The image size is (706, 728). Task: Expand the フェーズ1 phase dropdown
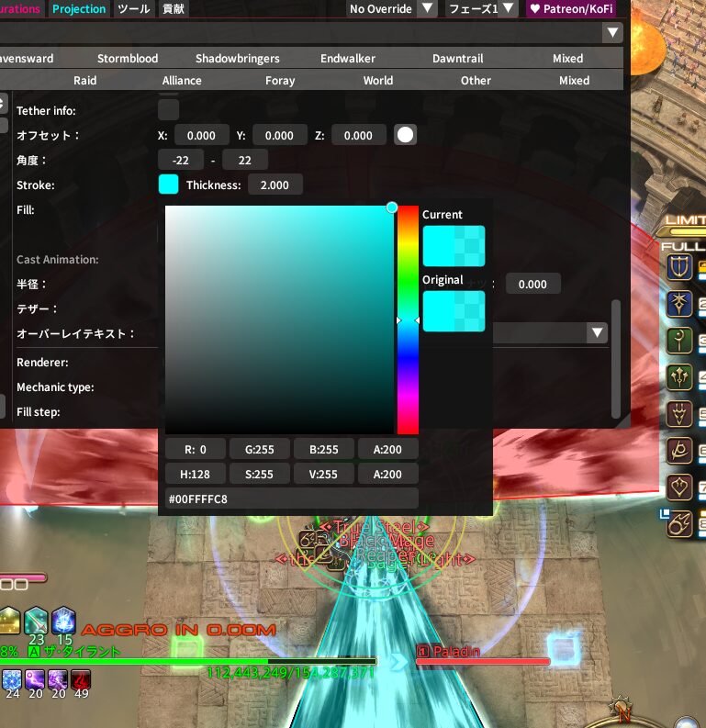[483, 9]
